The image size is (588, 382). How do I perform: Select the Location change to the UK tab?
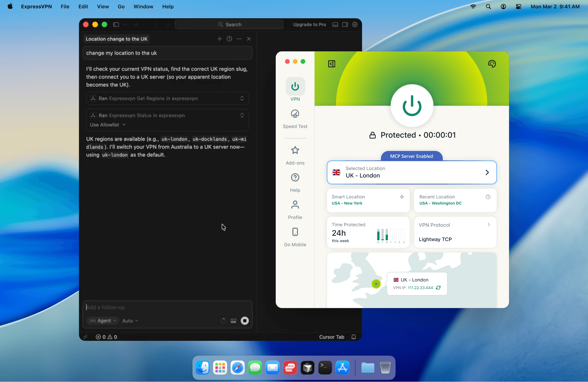(117, 39)
